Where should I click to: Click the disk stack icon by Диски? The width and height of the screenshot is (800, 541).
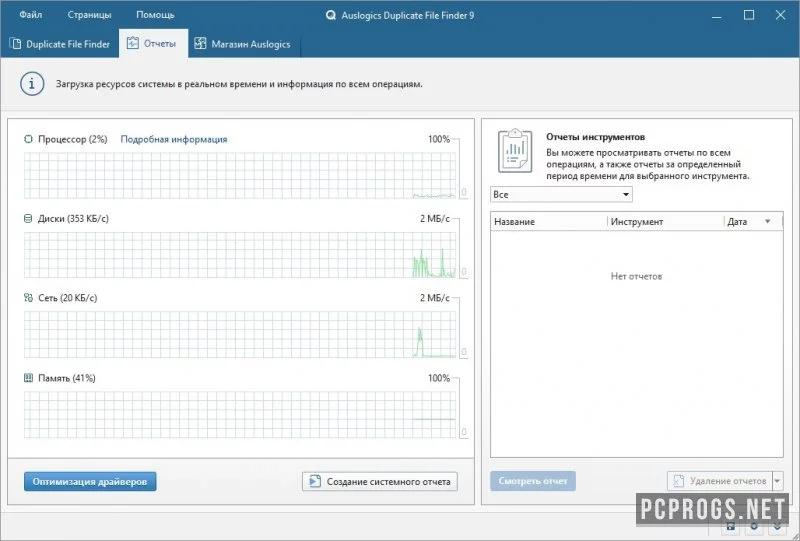tap(28, 218)
